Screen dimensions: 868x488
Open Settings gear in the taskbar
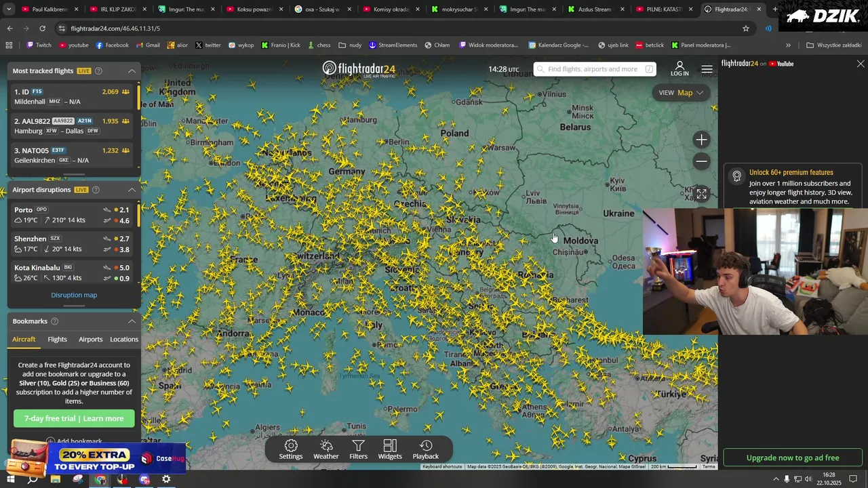tap(166, 479)
